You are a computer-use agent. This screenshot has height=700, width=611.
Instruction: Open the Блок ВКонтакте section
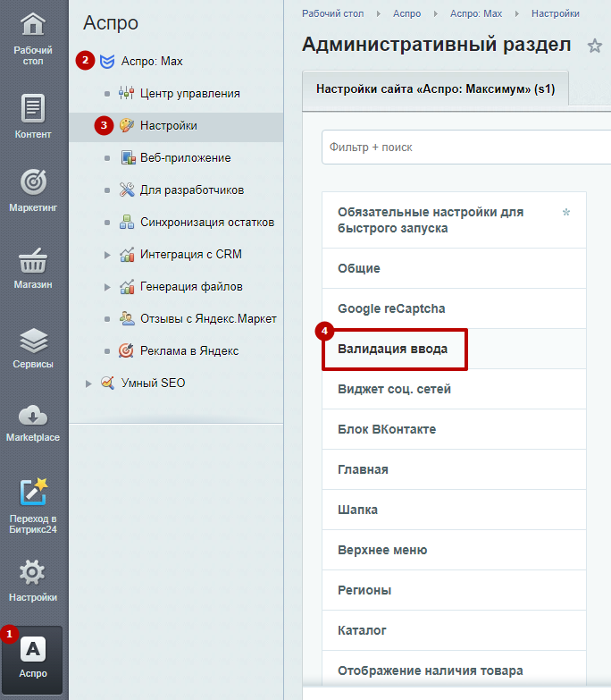pos(454,429)
